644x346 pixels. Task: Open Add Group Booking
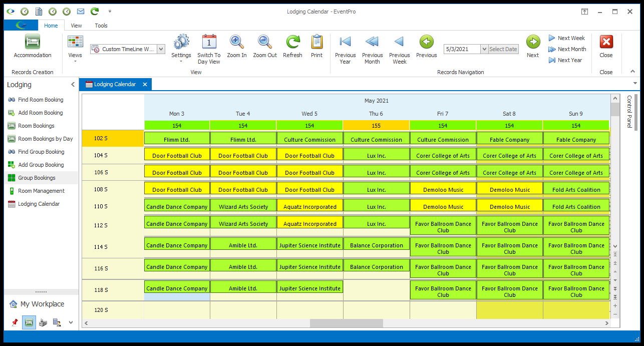(41, 165)
